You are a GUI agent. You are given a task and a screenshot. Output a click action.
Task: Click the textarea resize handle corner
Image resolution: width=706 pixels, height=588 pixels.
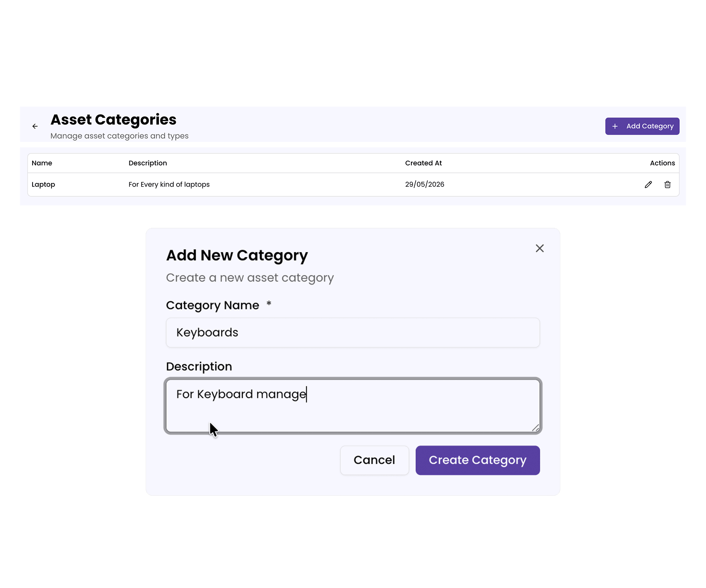point(535,428)
